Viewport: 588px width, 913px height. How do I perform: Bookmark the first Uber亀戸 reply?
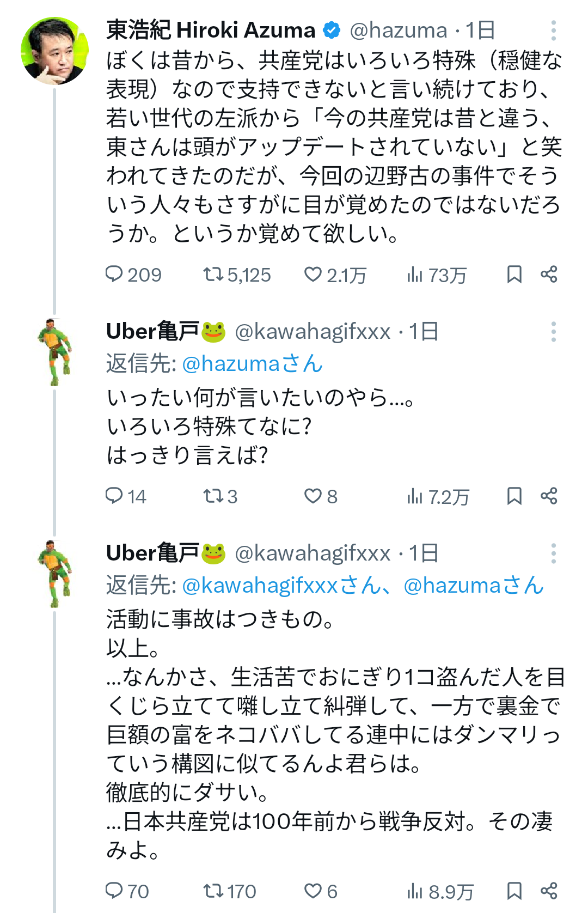coord(514,496)
